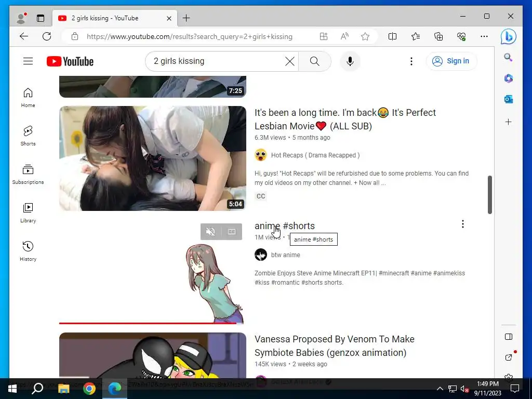The image size is (532, 399).
Task: Open Hot Recaps channel avatar
Action: (261, 155)
